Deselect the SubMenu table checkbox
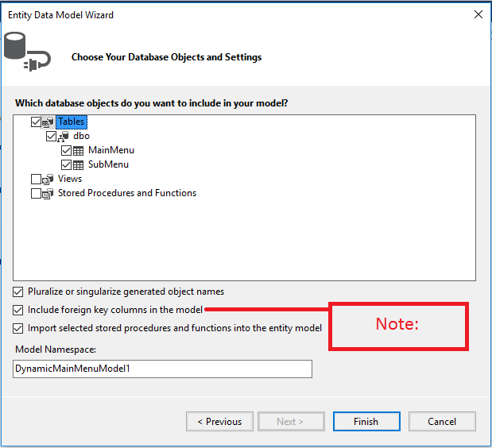 tap(66, 165)
